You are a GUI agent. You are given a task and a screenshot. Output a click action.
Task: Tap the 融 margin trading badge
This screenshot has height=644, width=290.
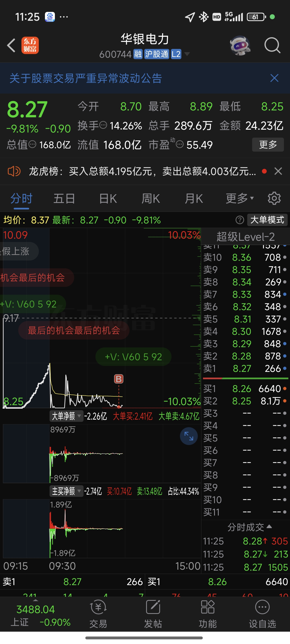click(x=138, y=54)
